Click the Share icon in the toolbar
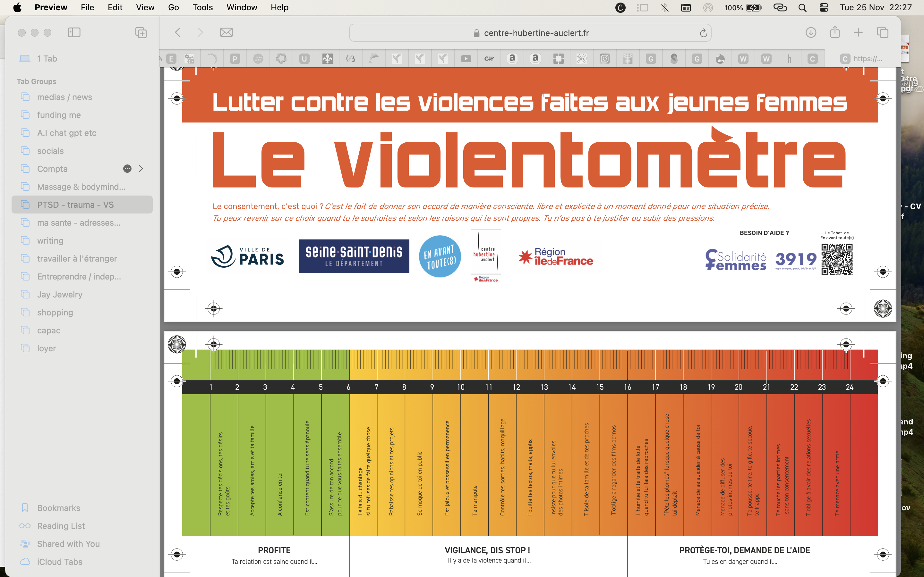 point(835,32)
